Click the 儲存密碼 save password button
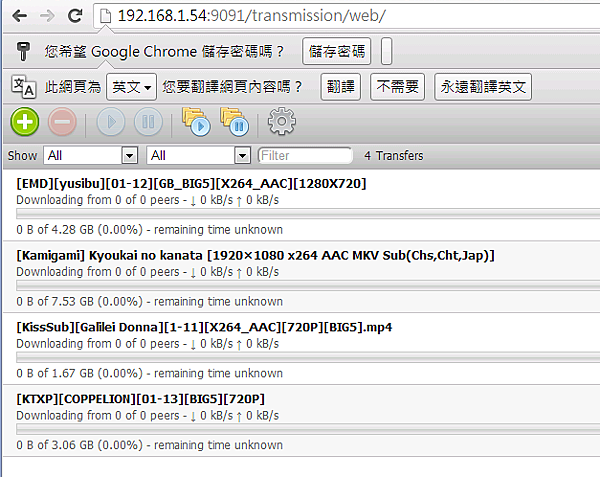This screenshot has height=477, width=600. [x=337, y=51]
